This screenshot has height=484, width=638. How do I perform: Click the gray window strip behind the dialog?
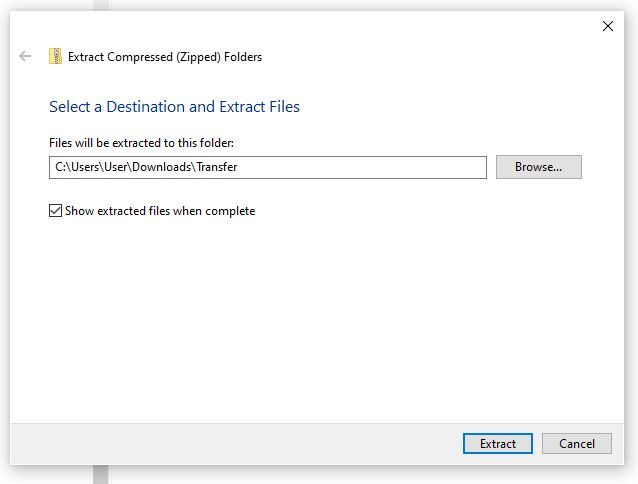[101, 474]
